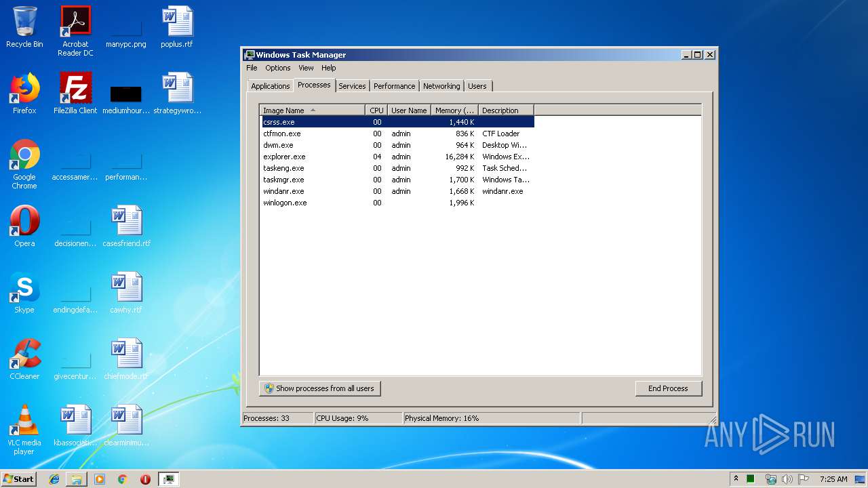Sort processes by Image Name column
Image resolution: width=868 pixels, height=488 pixels.
click(313, 110)
